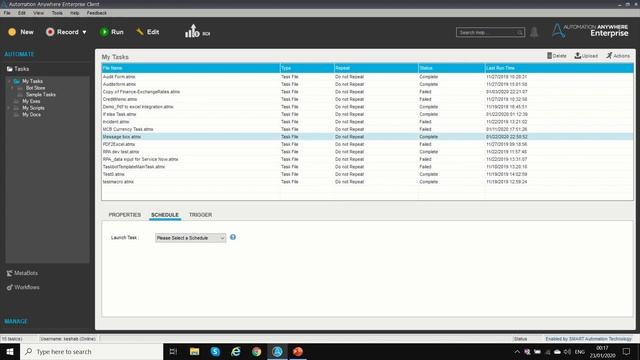The image size is (640, 360).
Task: Select the My Scripts folder
Action: [33, 108]
